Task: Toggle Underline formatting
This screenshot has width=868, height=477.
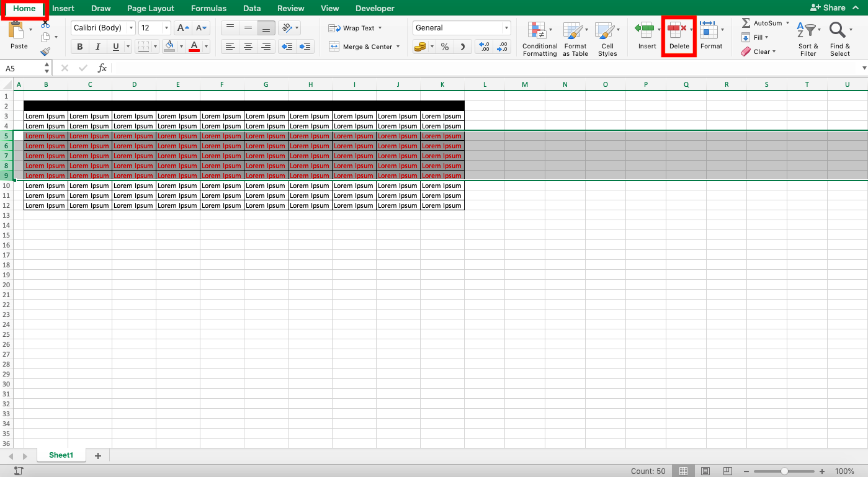Action: point(115,47)
